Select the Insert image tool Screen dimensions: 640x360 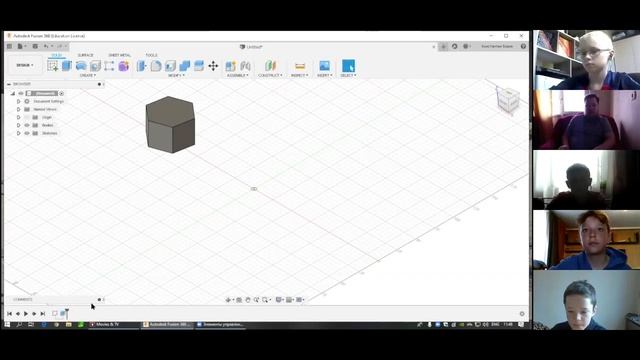click(324, 66)
